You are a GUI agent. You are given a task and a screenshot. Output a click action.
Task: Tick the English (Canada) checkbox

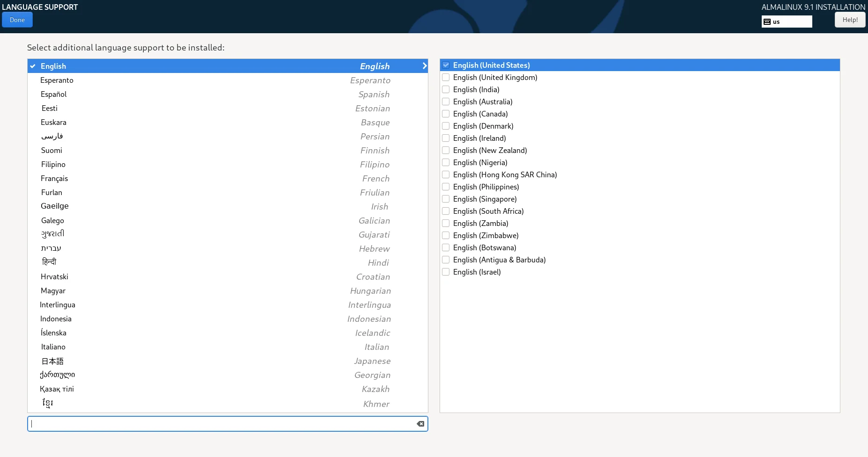tap(446, 114)
